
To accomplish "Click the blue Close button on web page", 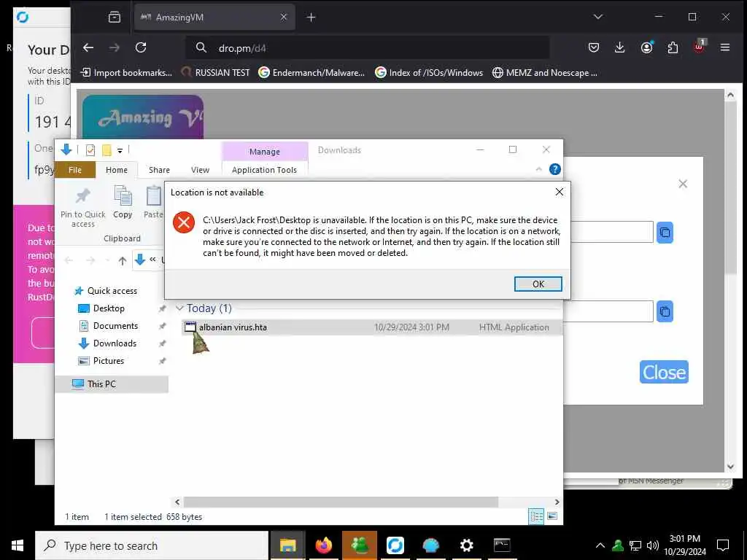I will click(664, 372).
